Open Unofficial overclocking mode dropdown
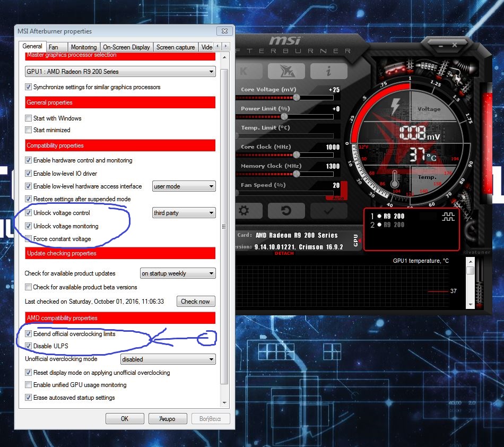 click(x=168, y=359)
